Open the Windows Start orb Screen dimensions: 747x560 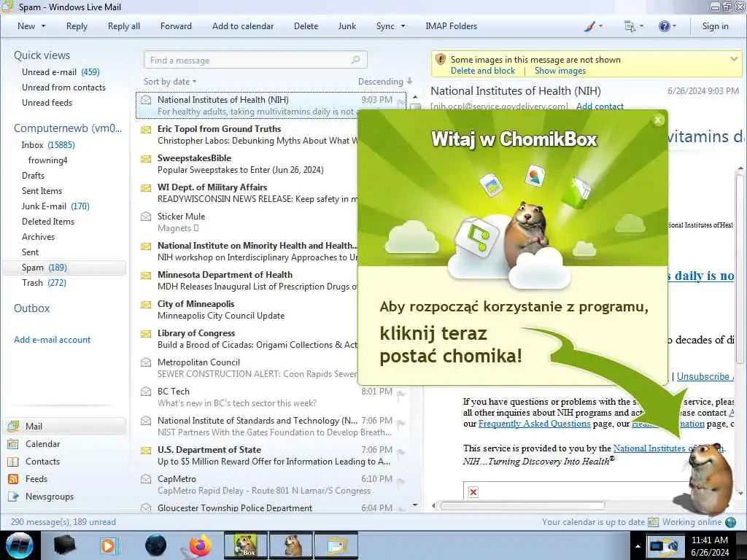pyautogui.click(x=19, y=545)
